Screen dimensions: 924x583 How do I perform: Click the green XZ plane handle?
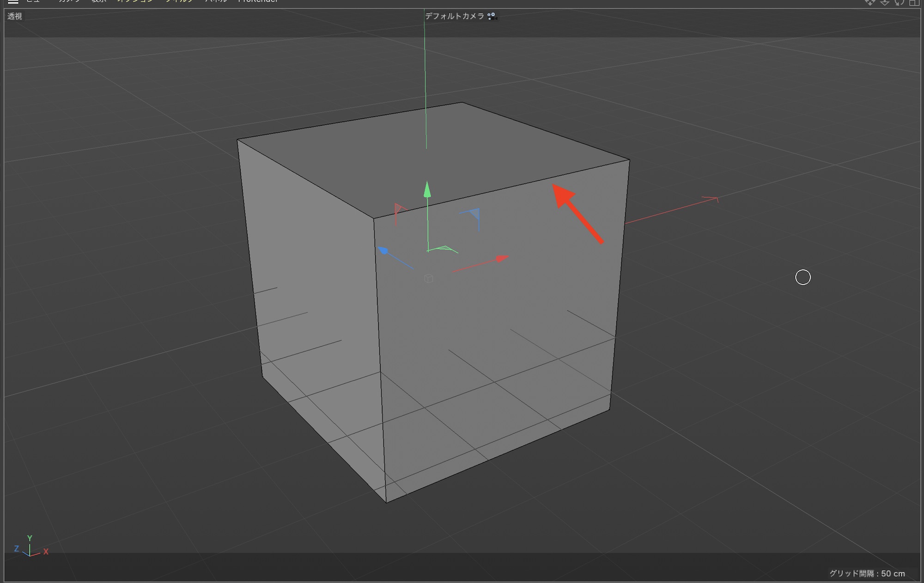pyautogui.click(x=444, y=249)
